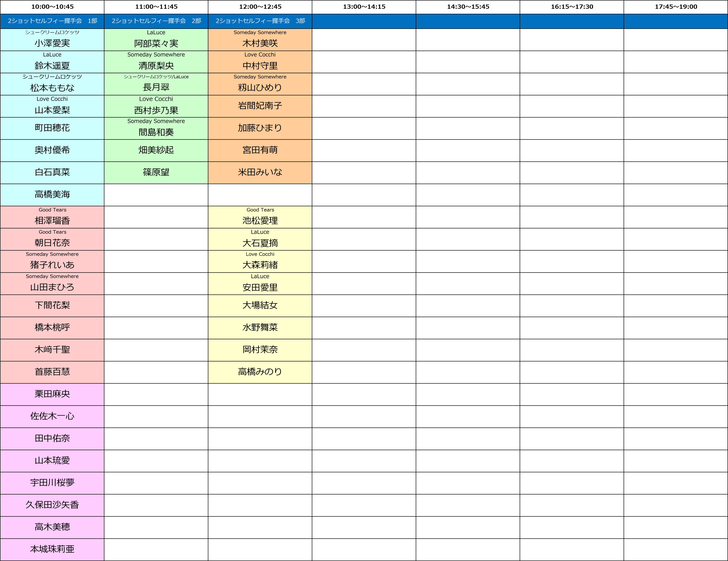
Task: Select the 本城珠莉亜 cell
Action: coord(52,549)
